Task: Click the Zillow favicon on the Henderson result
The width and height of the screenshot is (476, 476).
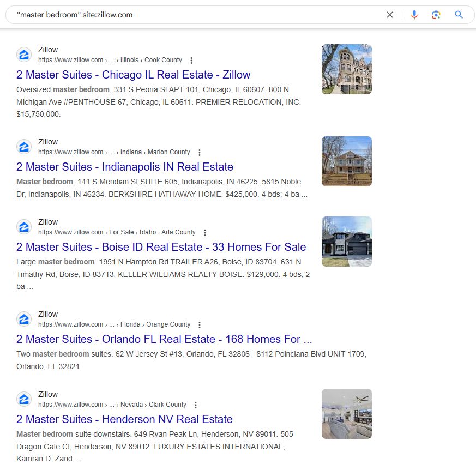Action: click(24, 399)
